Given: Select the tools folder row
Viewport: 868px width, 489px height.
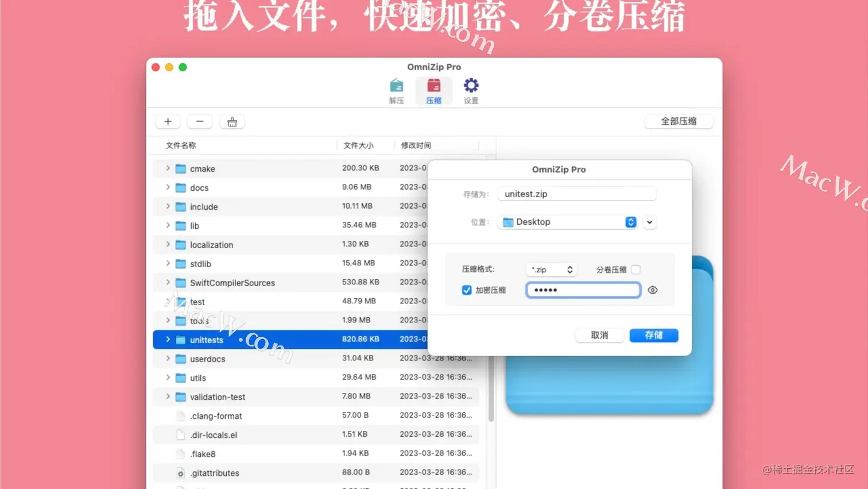Looking at the screenshot, I should (290, 320).
